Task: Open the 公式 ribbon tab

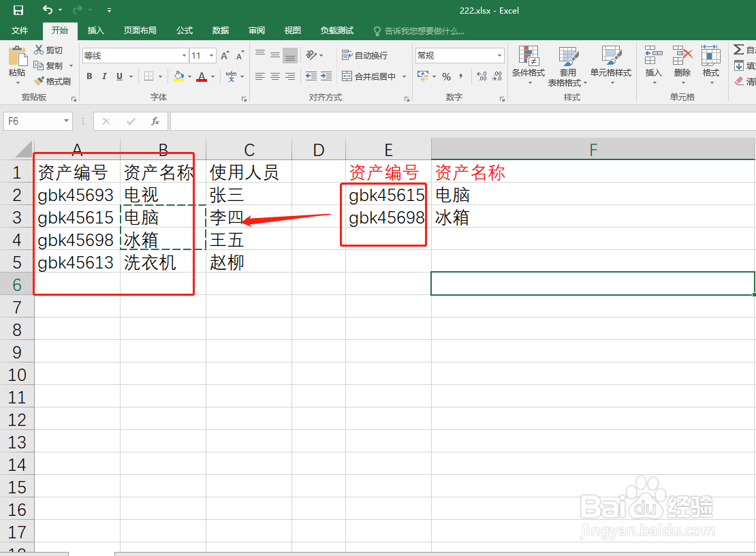Action: (x=184, y=30)
